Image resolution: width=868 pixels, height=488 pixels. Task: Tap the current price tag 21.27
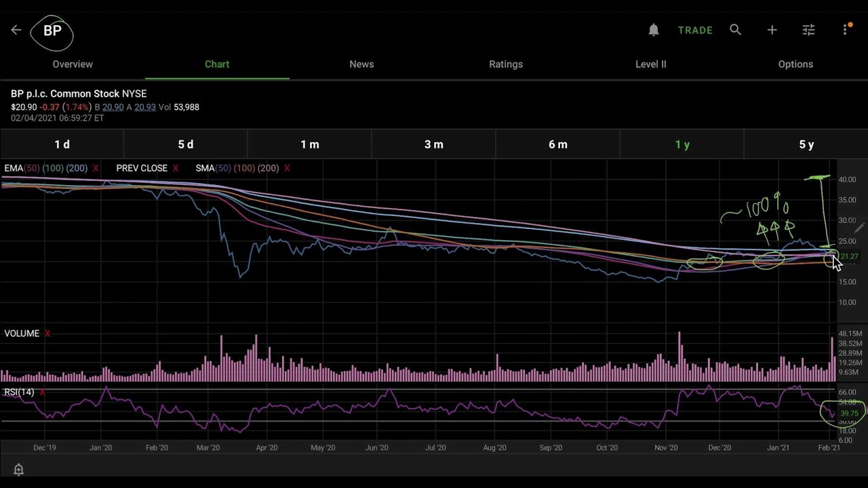[849, 256]
